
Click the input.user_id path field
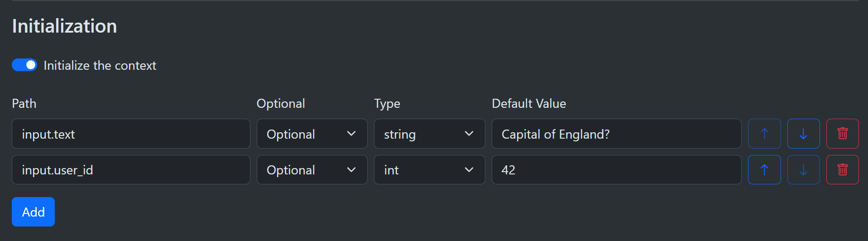pyautogui.click(x=131, y=170)
